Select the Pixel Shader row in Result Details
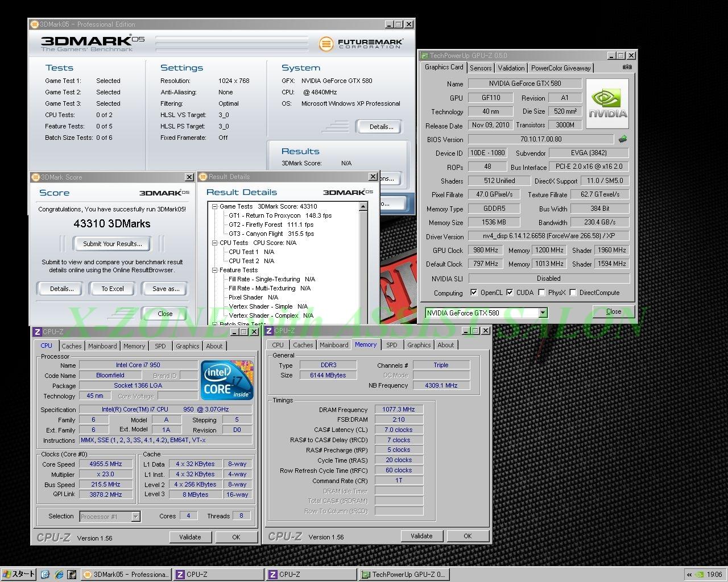Screen dimensions: 728x582 coord(253,298)
